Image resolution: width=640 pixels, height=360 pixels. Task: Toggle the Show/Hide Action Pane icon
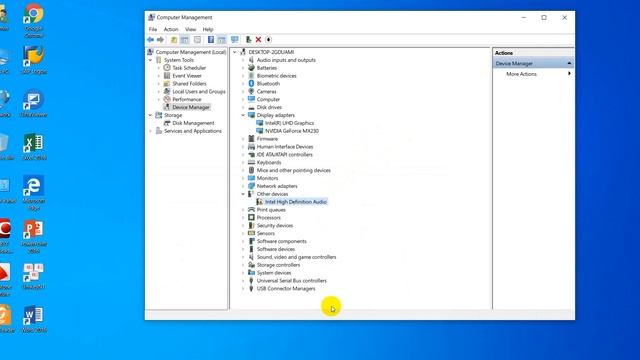point(222,40)
